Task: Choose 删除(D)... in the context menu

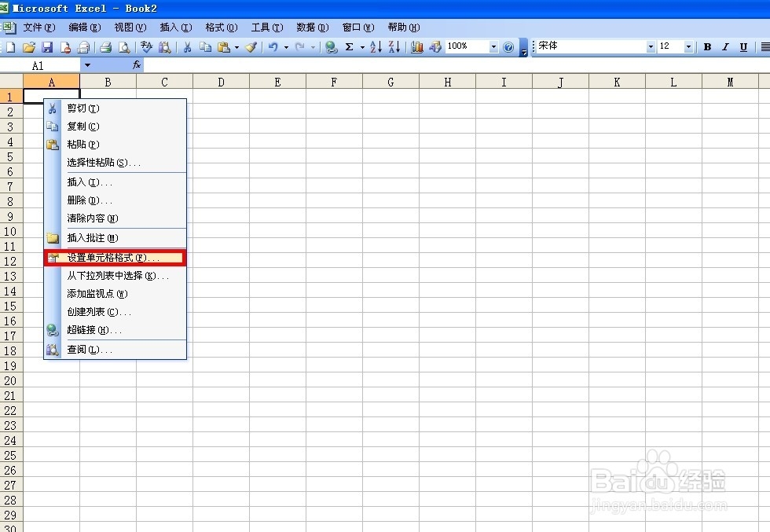Action: 115,200
